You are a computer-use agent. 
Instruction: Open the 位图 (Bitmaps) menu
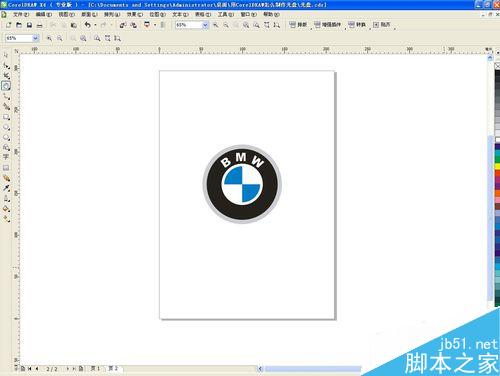(157, 14)
